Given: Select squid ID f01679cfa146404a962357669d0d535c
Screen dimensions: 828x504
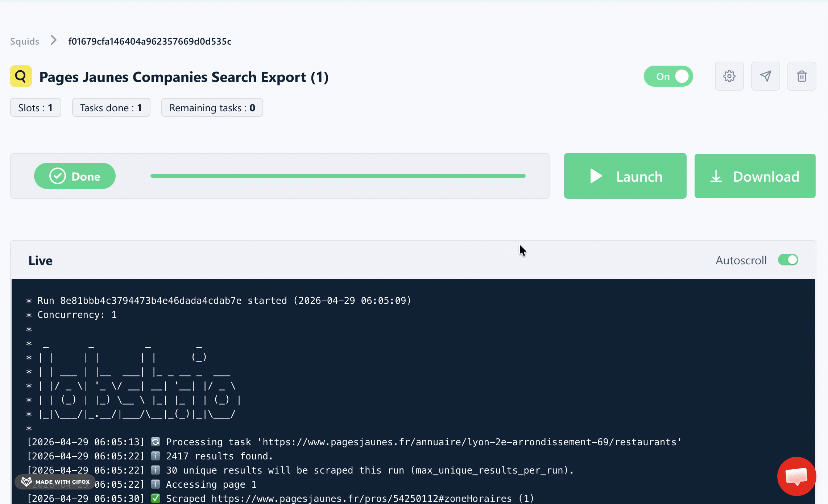Looking at the screenshot, I should [150, 41].
